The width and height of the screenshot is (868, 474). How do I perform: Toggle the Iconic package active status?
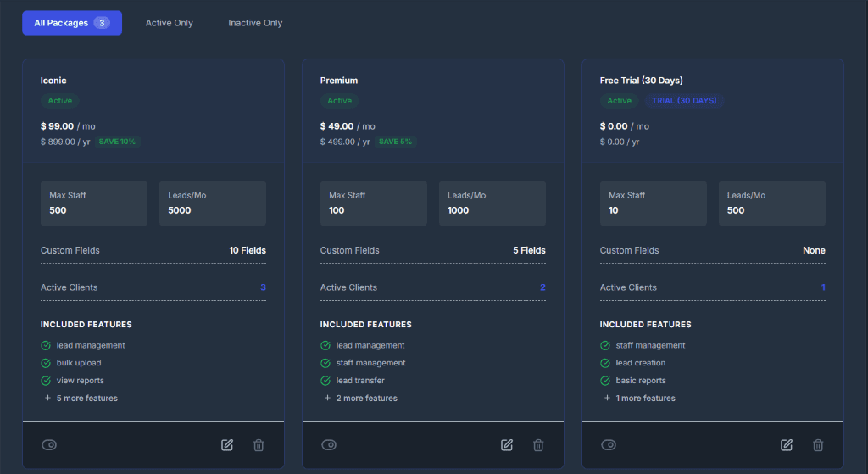tap(49, 444)
